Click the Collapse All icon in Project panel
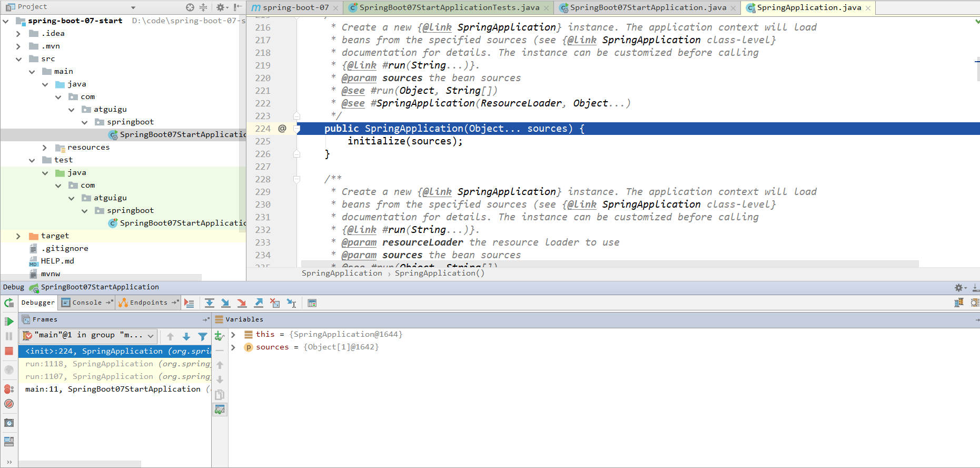Viewport: 980px width, 468px height. (203, 7)
